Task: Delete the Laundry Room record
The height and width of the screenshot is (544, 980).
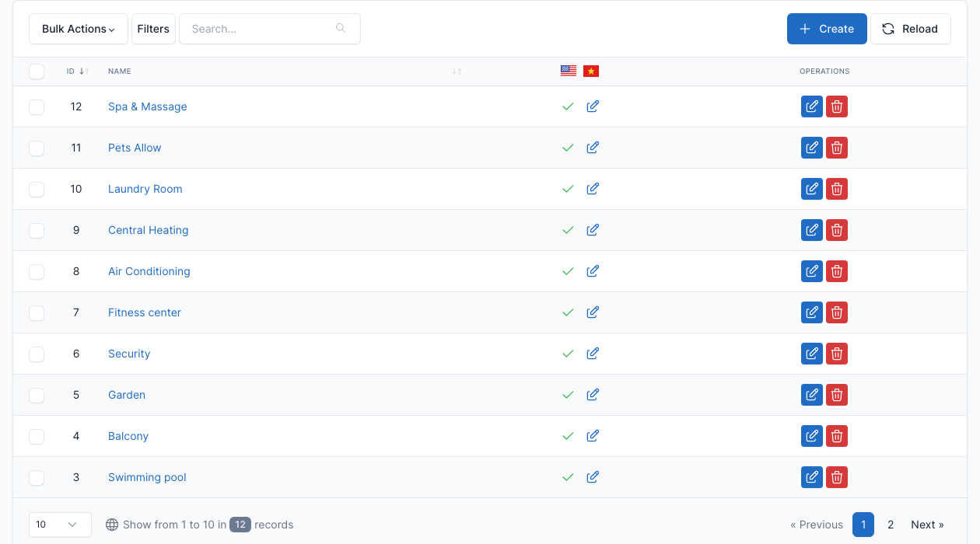Action: pyautogui.click(x=837, y=189)
